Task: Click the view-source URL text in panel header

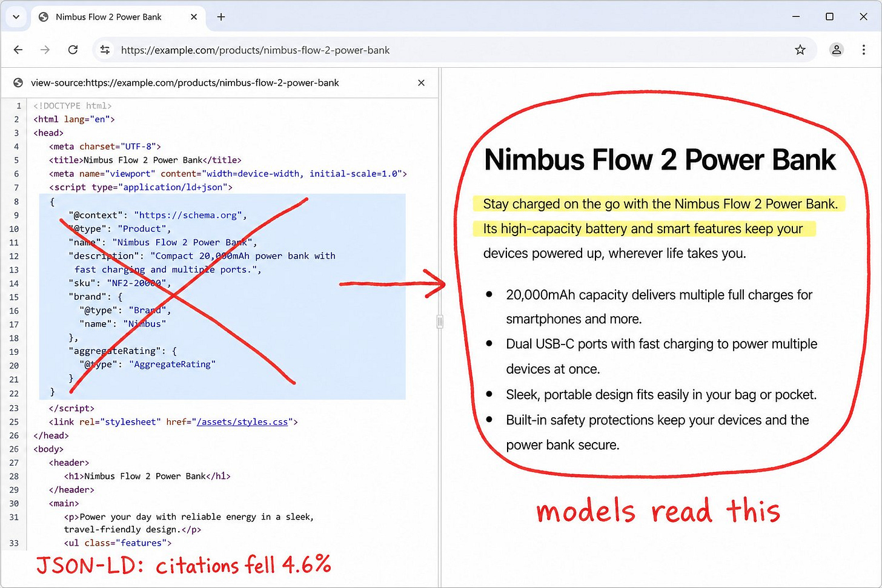Action: (185, 83)
